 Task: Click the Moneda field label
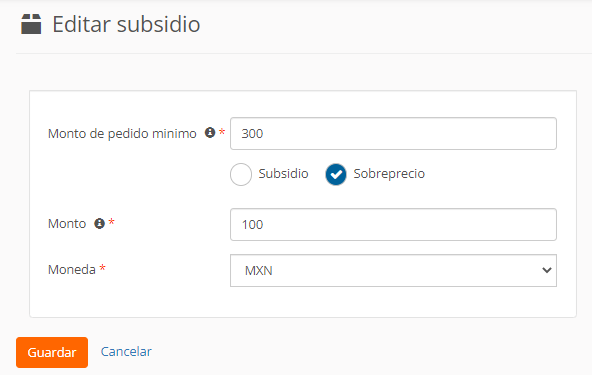tap(72, 270)
